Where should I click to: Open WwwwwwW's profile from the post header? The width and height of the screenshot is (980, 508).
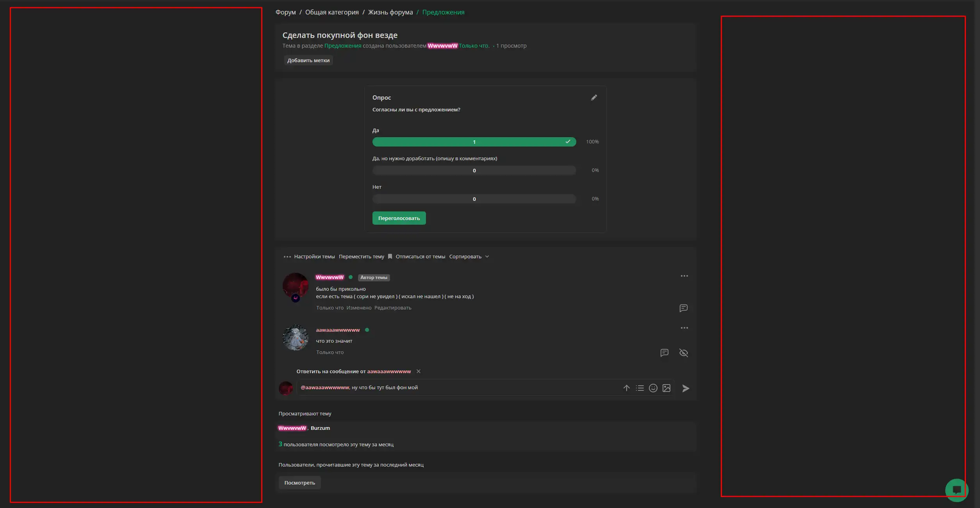tap(330, 277)
